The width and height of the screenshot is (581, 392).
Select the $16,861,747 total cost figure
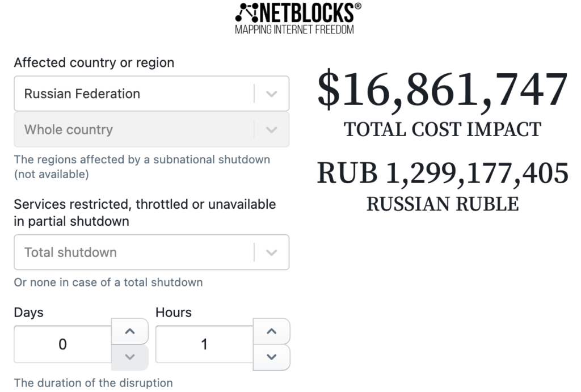coord(443,90)
